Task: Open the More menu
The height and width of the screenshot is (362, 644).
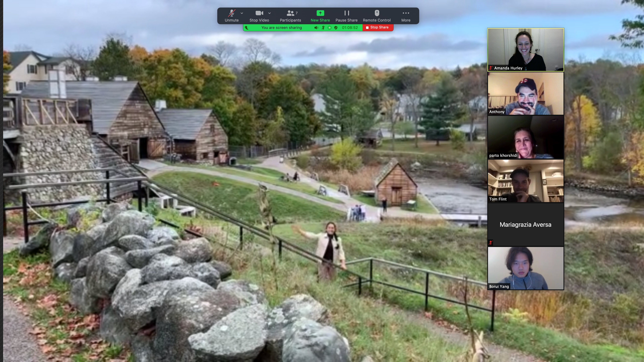Action: pos(406,16)
